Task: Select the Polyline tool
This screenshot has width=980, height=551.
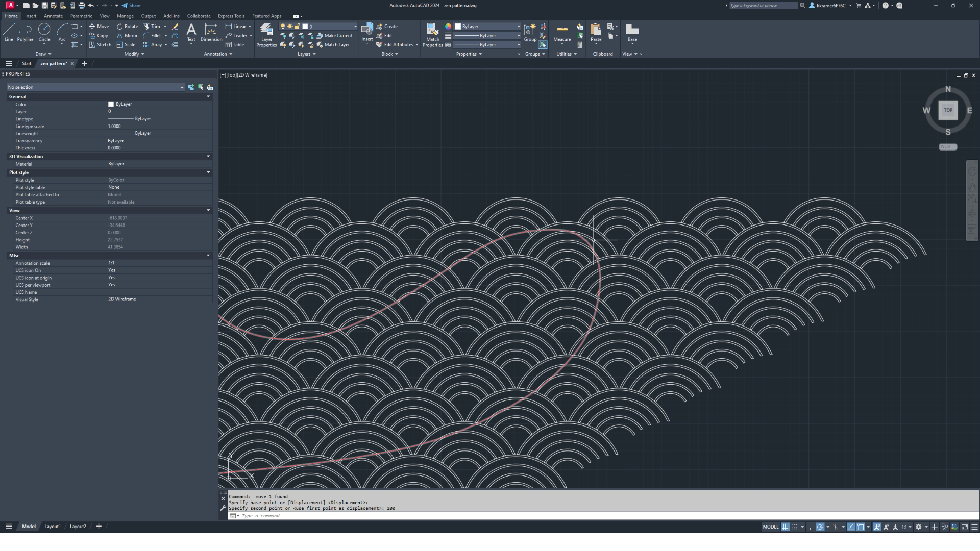Action: click(25, 32)
